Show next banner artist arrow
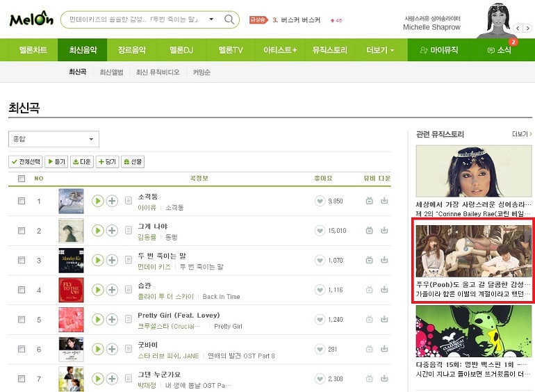535x392 pixels. (527, 28)
